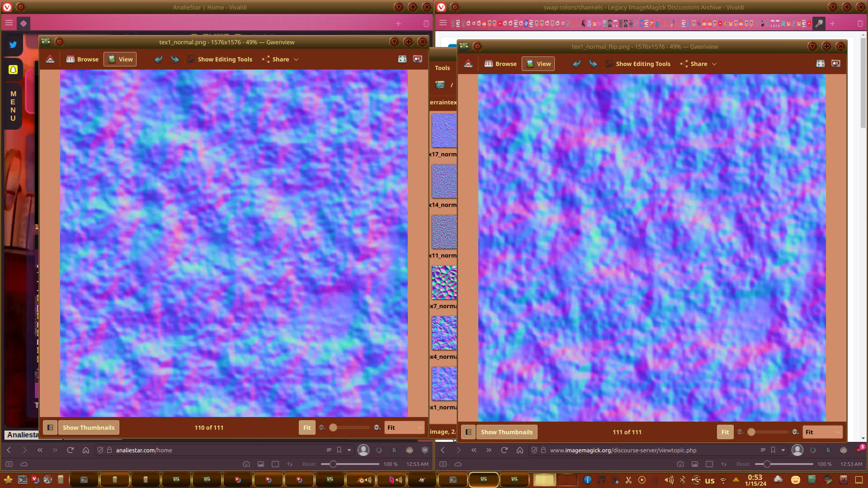
Task: Toggle sidebar button beside Show Thumbnails on left
Action: point(50,427)
